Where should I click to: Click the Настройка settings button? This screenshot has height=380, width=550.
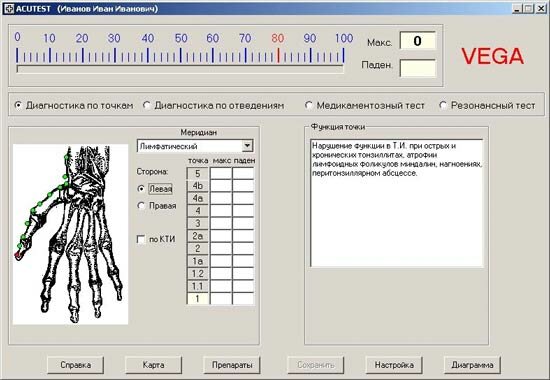pyautogui.click(x=394, y=365)
